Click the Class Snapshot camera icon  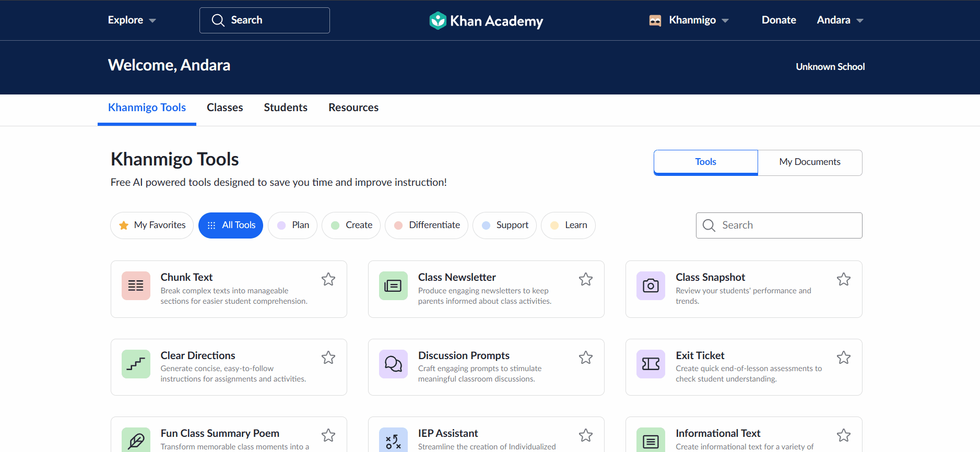651,286
